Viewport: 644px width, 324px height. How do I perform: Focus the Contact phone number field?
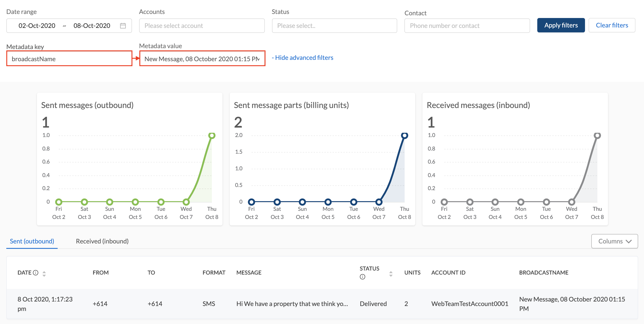[x=467, y=25]
